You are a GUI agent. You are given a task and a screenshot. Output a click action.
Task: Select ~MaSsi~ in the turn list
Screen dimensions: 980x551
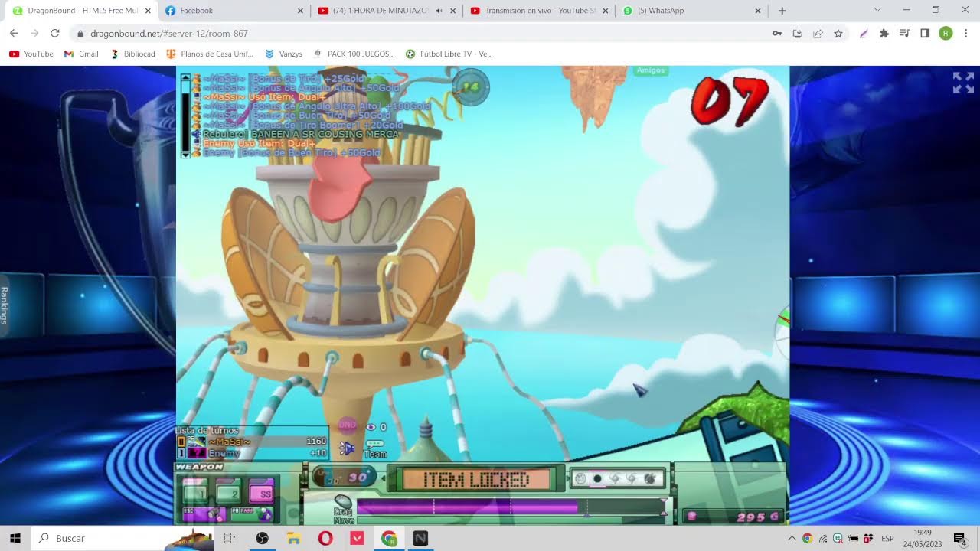[253, 442]
